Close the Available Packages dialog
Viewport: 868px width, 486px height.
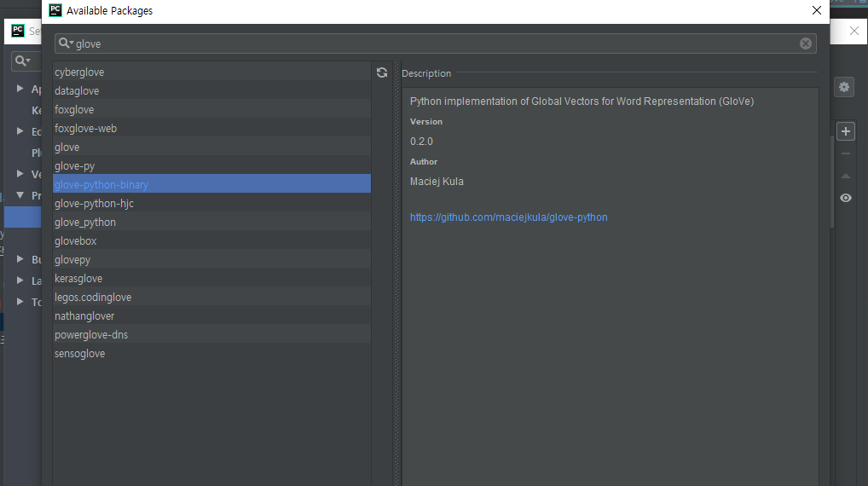817,10
